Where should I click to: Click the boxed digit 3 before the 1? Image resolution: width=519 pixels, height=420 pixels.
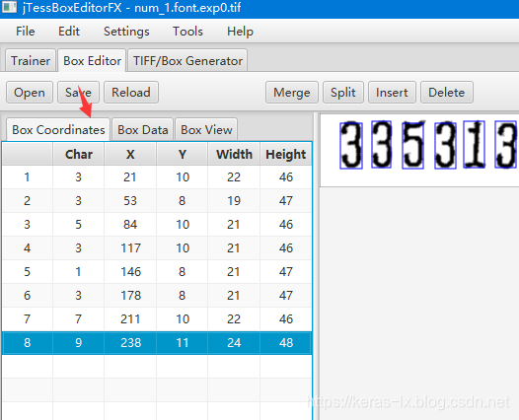pyautogui.click(x=445, y=146)
